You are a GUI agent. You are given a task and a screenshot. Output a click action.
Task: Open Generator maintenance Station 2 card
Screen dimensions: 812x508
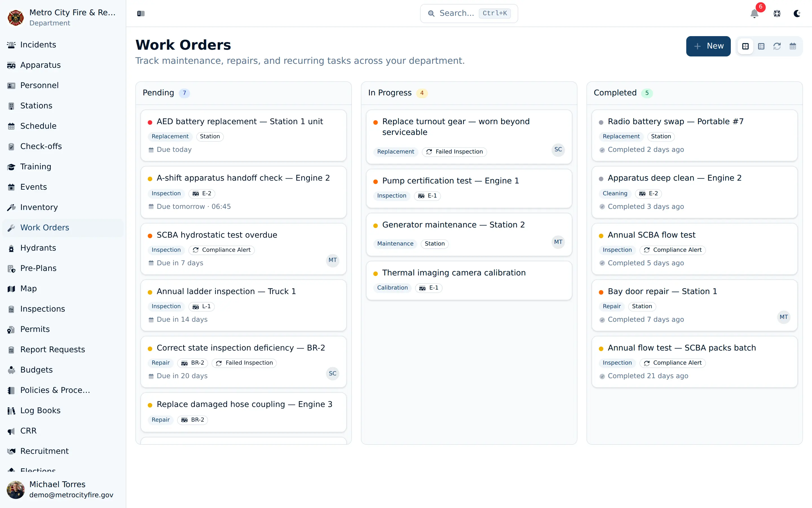click(469, 235)
